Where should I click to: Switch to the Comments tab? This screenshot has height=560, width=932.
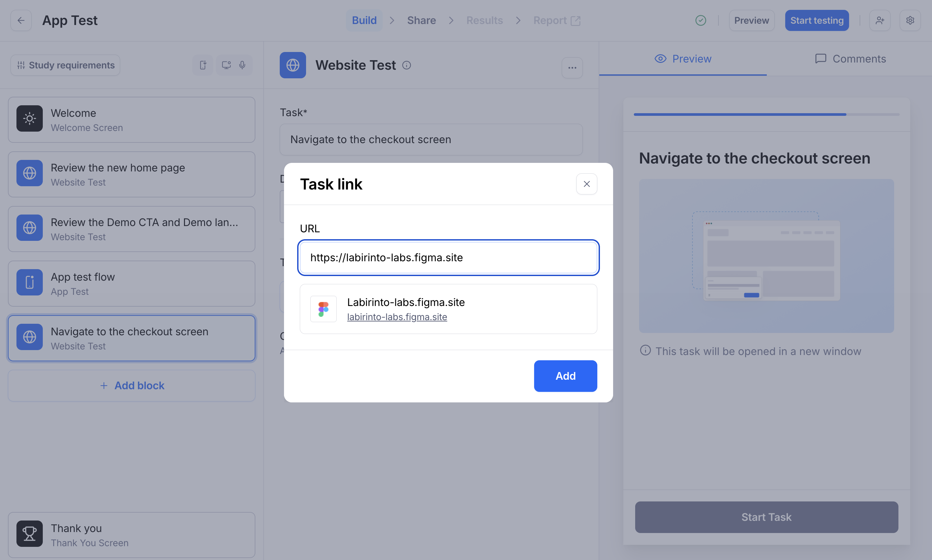tap(850, 59)
